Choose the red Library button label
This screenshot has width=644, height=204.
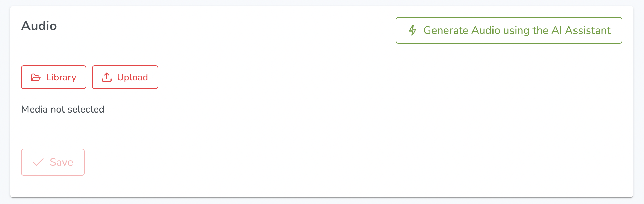[x=61, y=77]
